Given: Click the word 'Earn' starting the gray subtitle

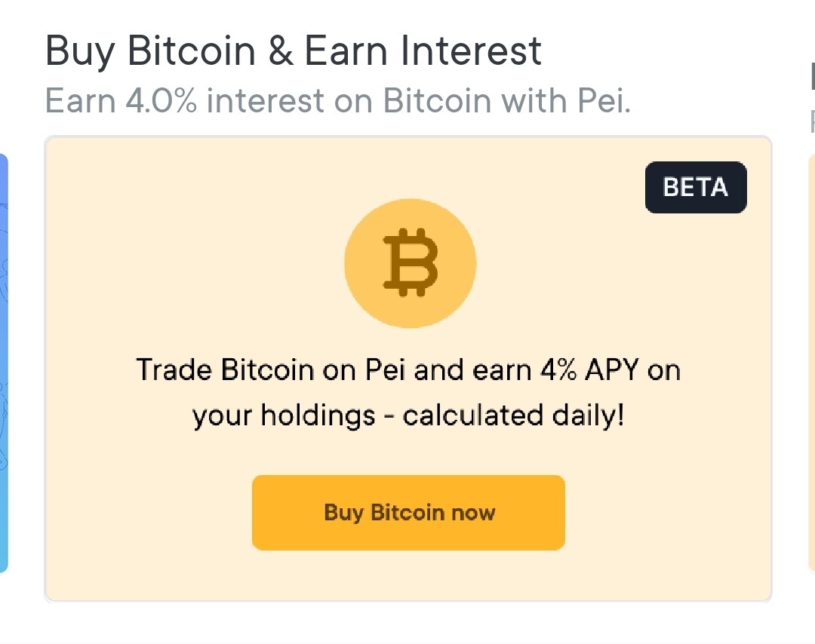Looking at the screenshot, I should coord(81,100).
